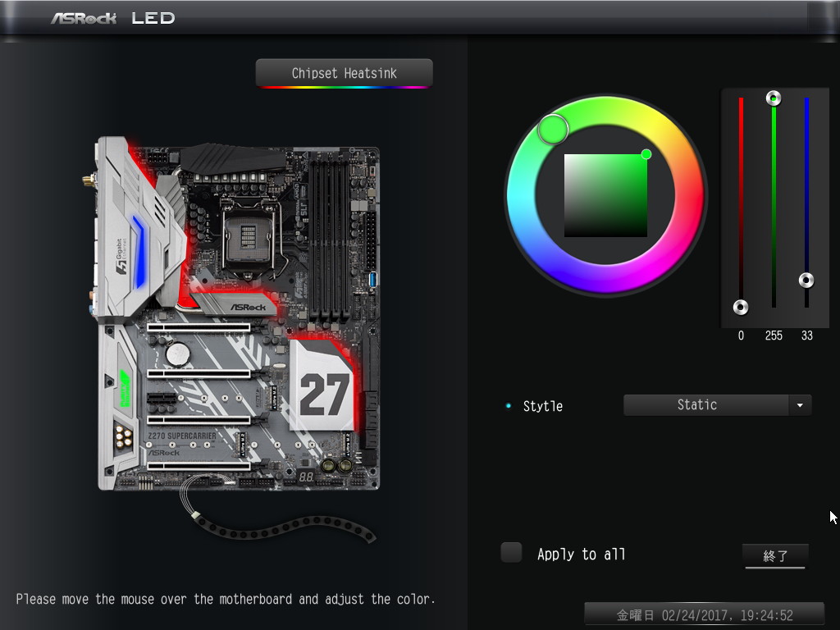Image resolution: width=840 pixels, height=630 pixels.
Task: Click the date and time status bar
Action: point(704,615)
